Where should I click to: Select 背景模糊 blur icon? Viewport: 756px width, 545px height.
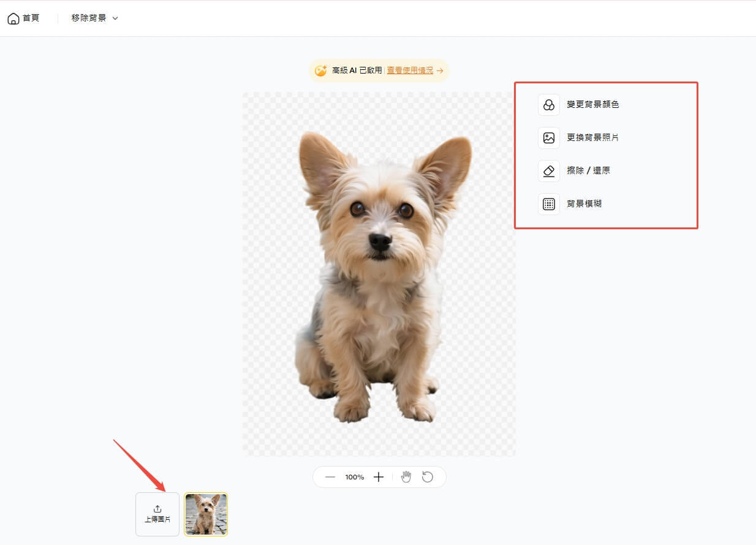click(x=549, y=204)
